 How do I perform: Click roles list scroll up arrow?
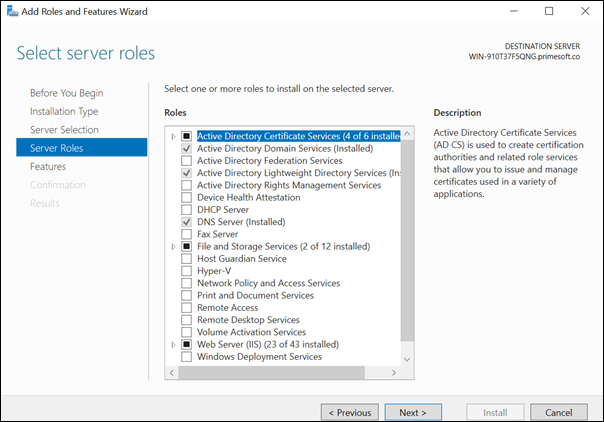pos(407,134)
